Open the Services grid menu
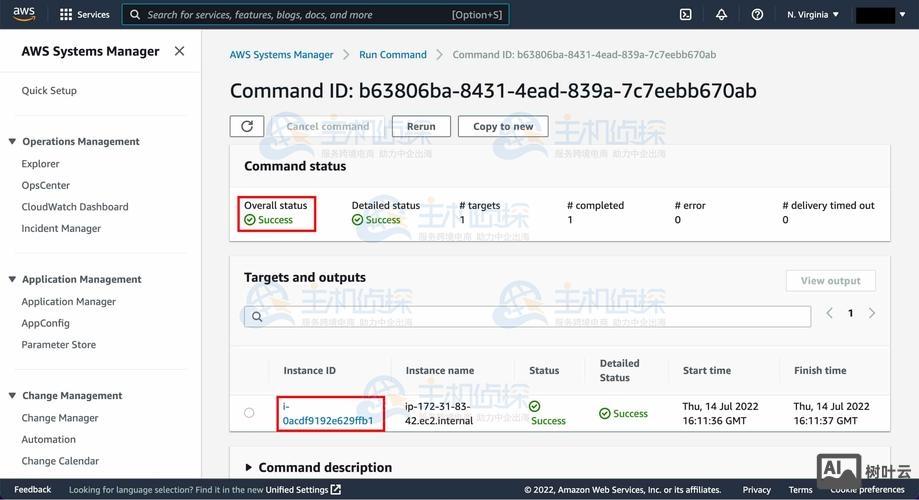Viewport: 919px width, 500px height. click(85, 15)
